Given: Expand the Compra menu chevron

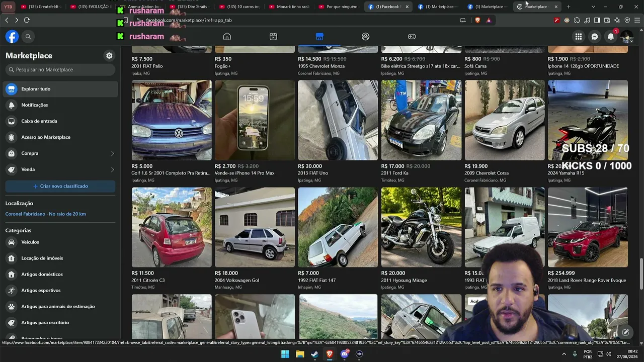Looking at the screenshot, I should (112, 153).
